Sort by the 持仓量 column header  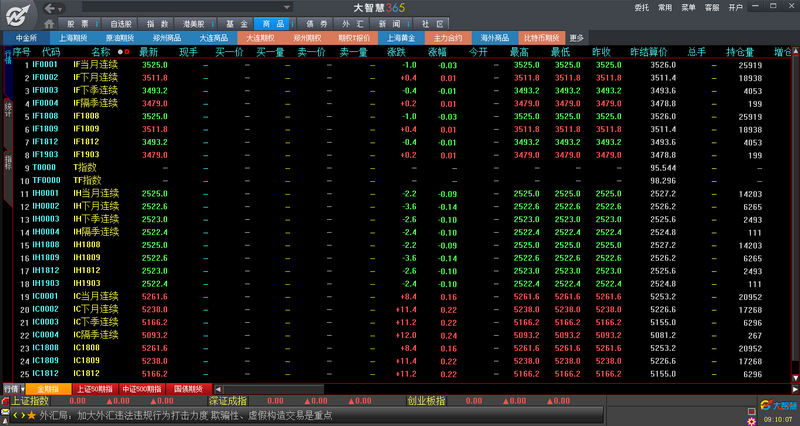coord(740,52)
